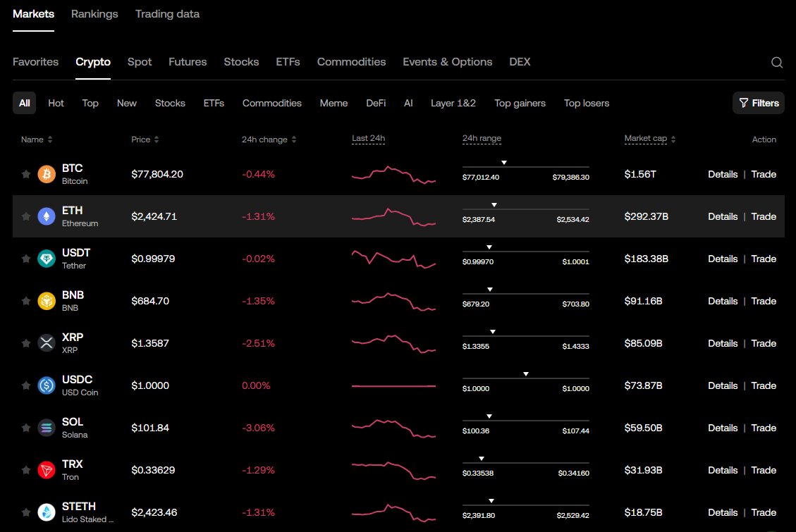Click the Ethereum coin logo

pos(47,216)
